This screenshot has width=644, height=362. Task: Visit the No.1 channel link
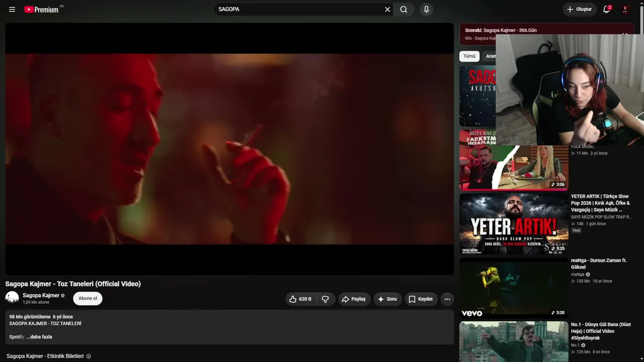[575, 345]
